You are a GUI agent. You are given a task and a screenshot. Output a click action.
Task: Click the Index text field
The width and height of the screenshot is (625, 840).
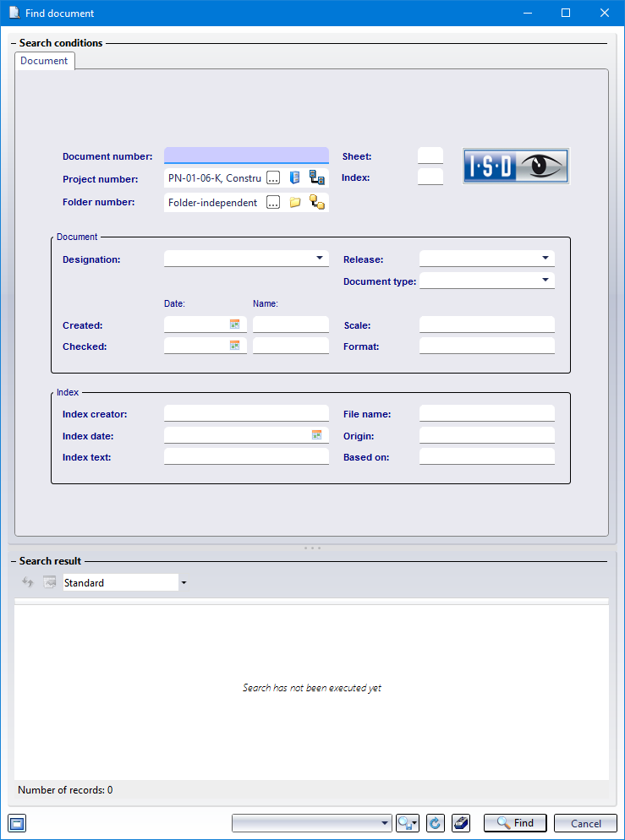coord(246,455)
